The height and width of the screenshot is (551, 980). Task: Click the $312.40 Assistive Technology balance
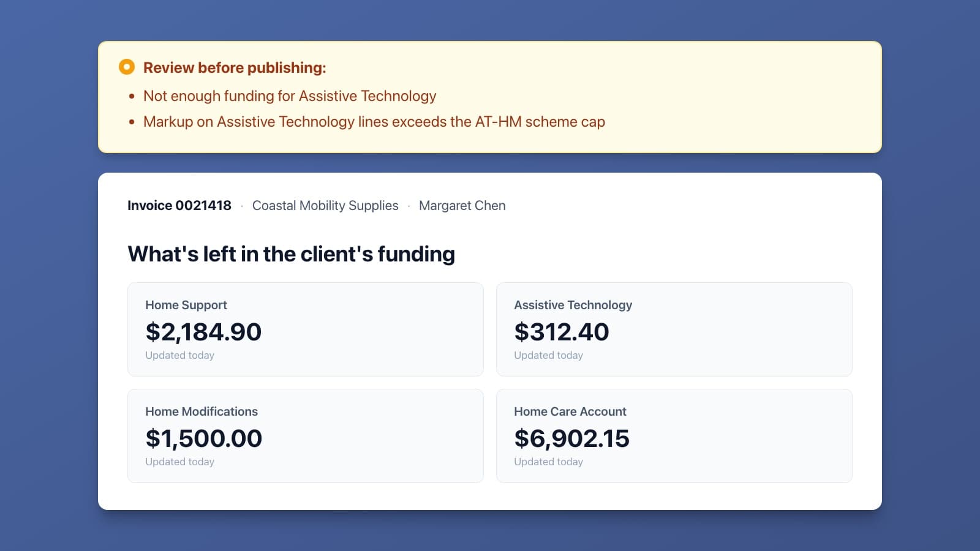click(562, 332)
